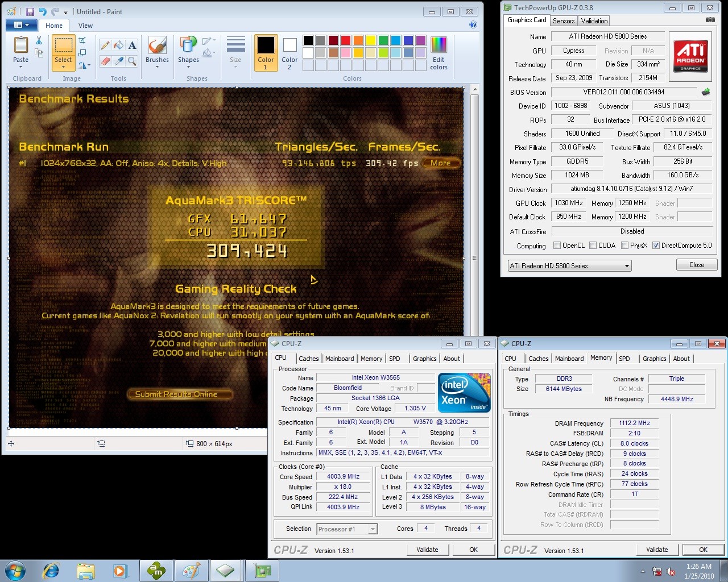Click the BIOS Version field in GPU-Z
728x582 pixels.
pos(624,92)
